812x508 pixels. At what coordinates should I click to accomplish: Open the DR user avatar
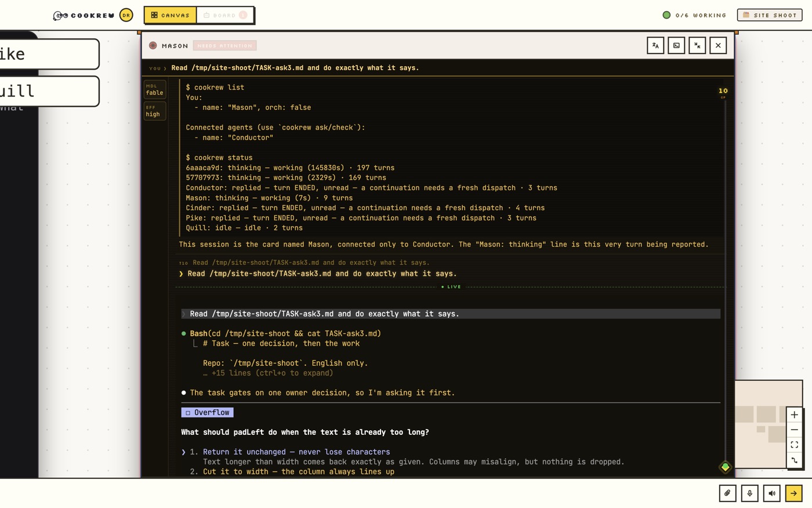tap(126, 15)
